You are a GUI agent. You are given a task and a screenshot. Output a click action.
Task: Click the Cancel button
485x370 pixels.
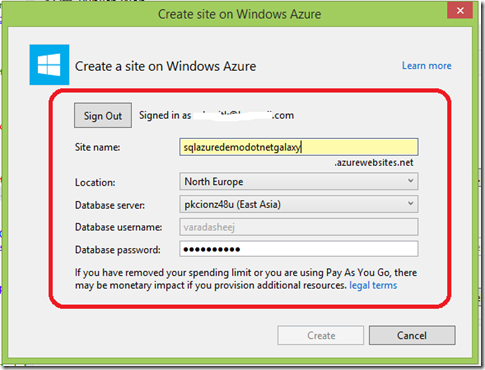(412, 335)
